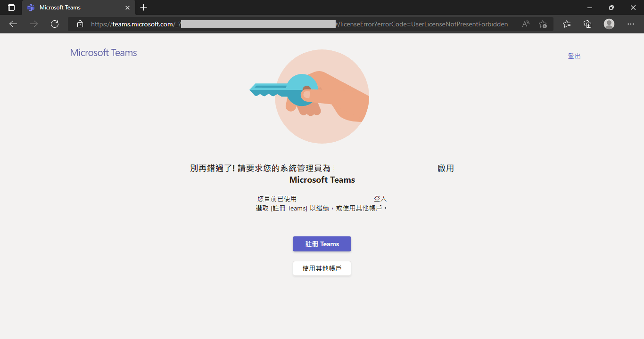The height and width of the screenshot is (339, 644).
Task: Open the tab actions menu icon
Action: tap(11, 8)
